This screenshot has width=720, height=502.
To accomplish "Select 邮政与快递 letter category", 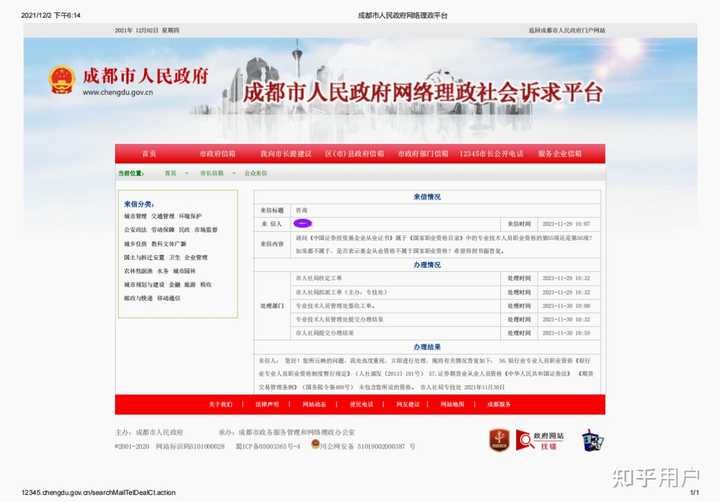I will 138,299.
